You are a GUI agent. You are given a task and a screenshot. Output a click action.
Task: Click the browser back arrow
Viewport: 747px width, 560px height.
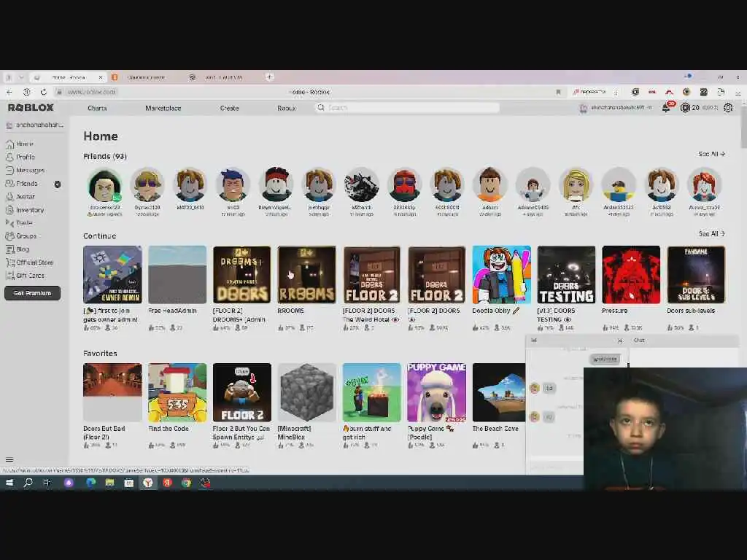click(9, 92)
